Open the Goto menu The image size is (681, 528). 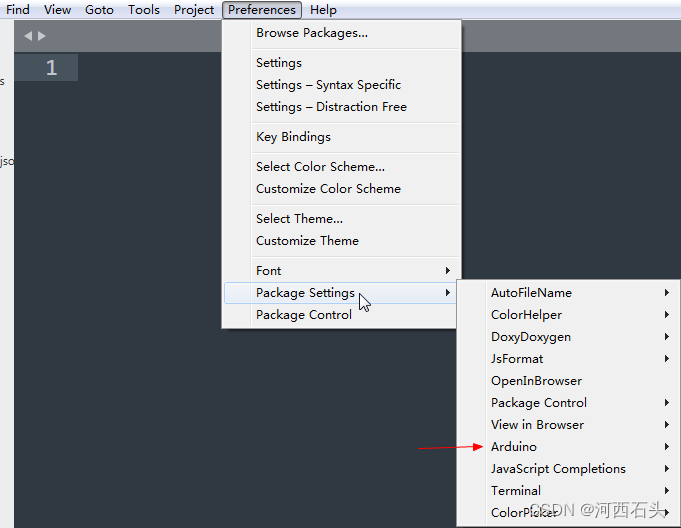[x=99, y=10]
